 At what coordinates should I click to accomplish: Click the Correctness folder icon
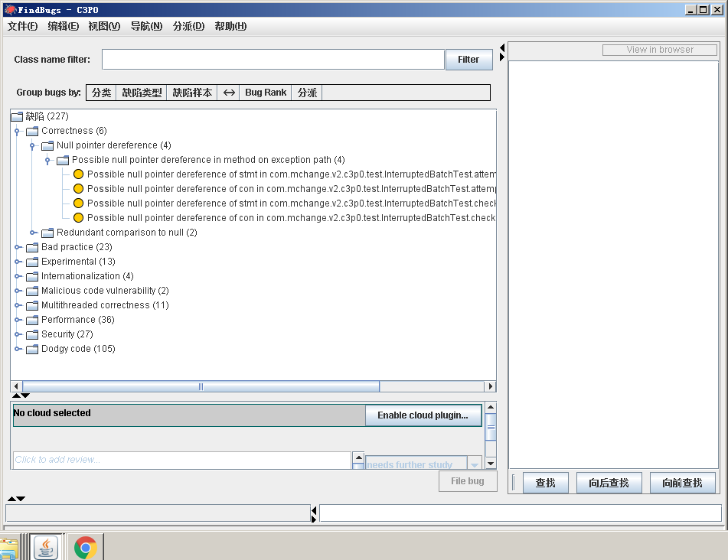point(32,131)
